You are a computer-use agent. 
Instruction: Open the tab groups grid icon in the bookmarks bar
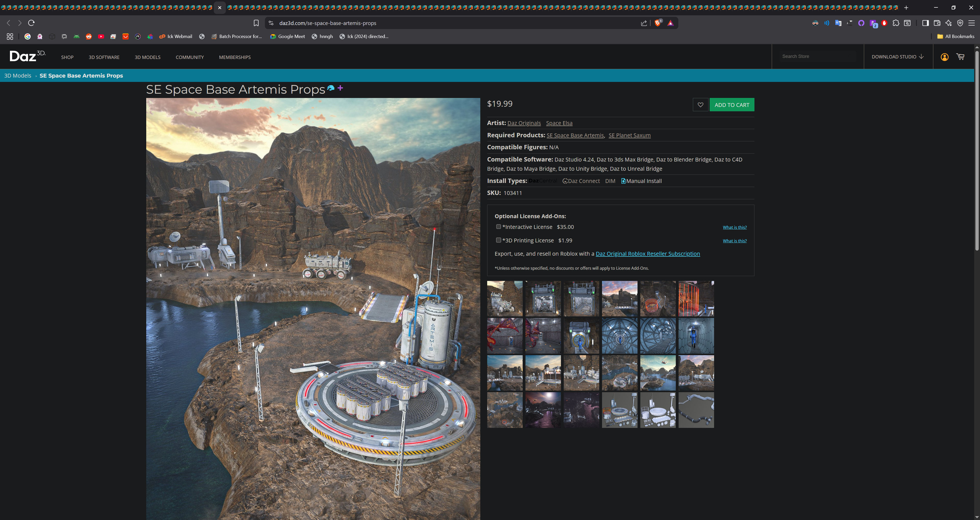[10, 36]
